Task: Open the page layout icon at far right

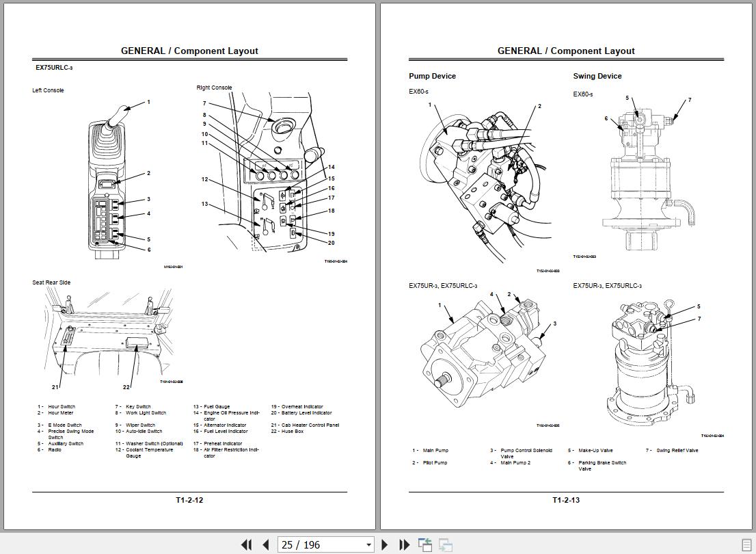Action: pyautogui.click(x=746, y=545)
